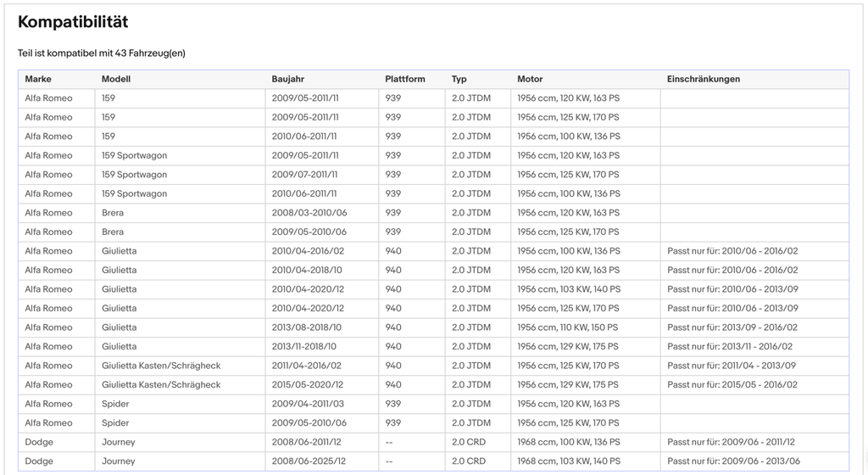This screenshot has width=868, height=475.
Task: Select the Dodge Journey 2008/06-2025/12 row
Action: (x=433, y=461)
